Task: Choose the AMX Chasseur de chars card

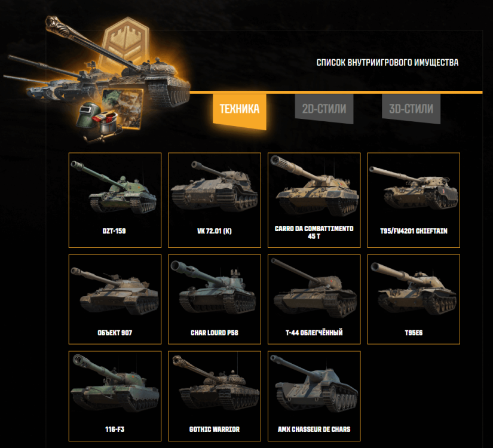Action: pyautogui.click(x=314, y=396)
